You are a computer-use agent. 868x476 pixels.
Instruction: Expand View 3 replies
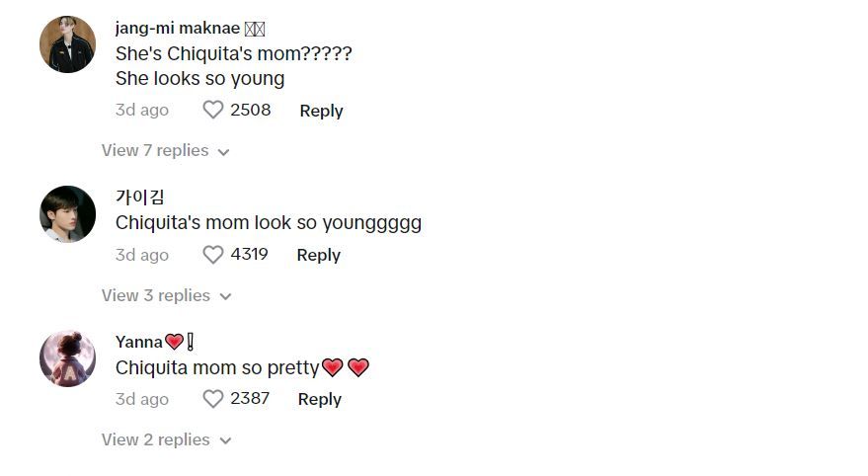click(x=155, y=295)
